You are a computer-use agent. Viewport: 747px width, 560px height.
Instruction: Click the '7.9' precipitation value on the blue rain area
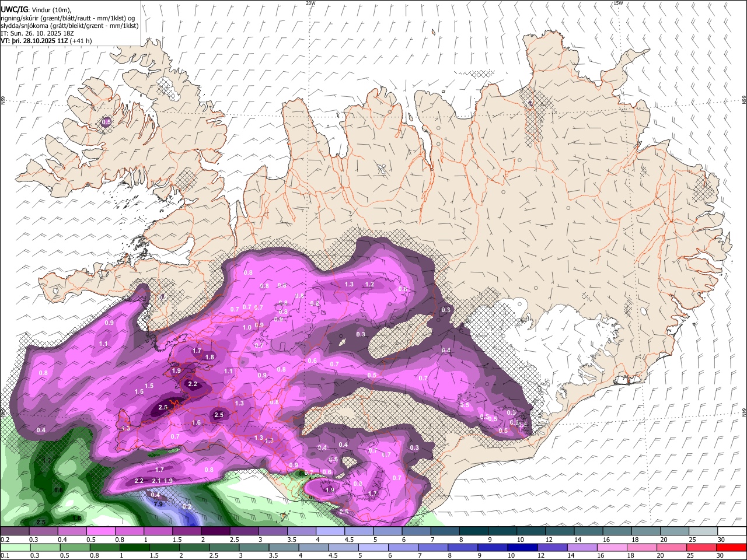pos(158,504)
